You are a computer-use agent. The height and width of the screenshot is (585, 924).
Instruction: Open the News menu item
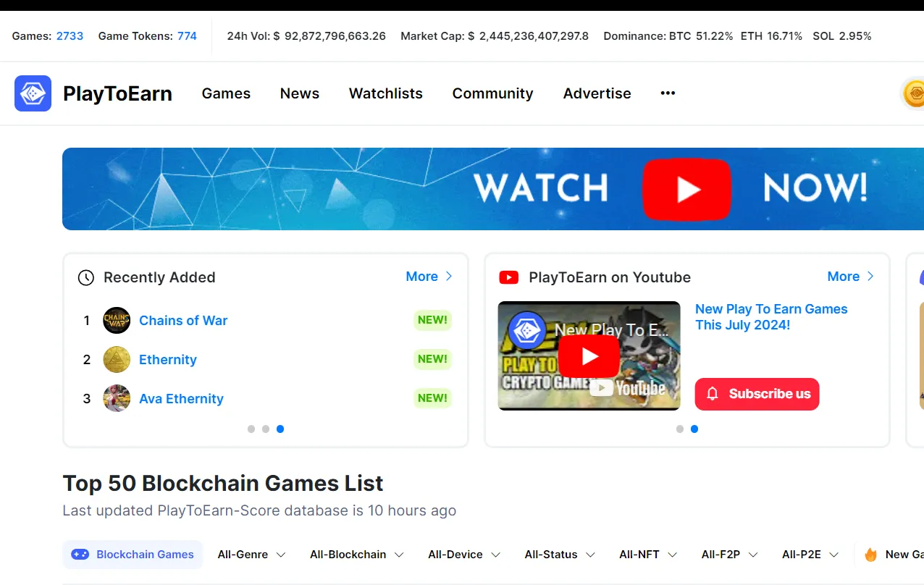click(299, 93)
